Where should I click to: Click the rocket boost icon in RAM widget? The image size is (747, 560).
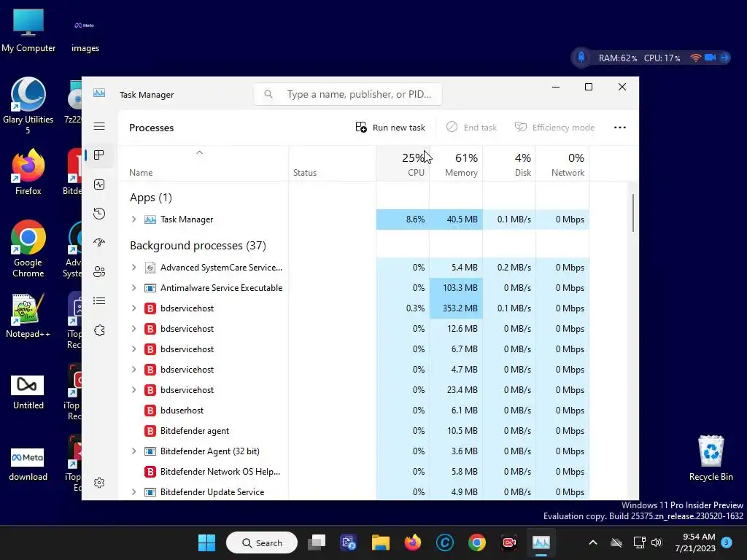(x=581, y=58)
